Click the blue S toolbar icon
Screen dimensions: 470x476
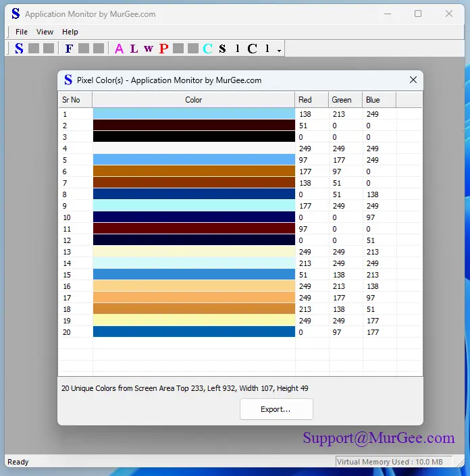[19, 48]
